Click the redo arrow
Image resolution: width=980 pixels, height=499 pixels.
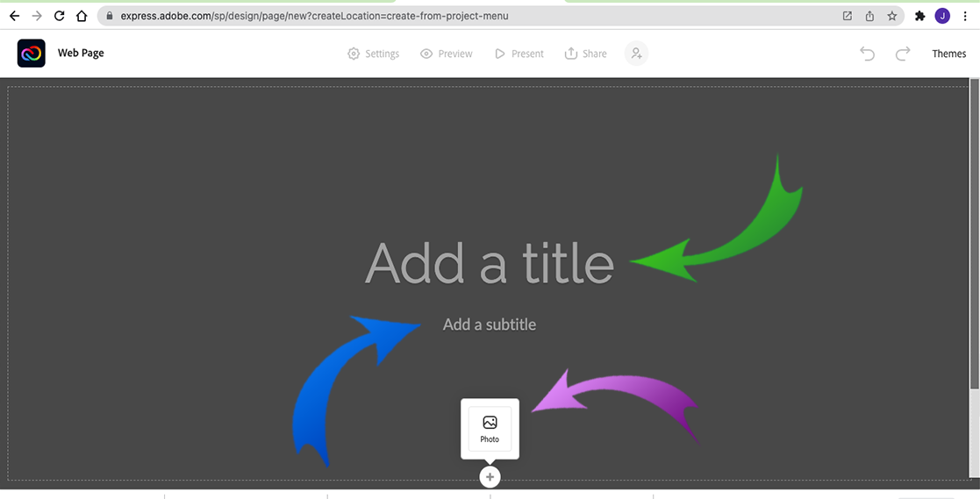(x=903, y=53)
